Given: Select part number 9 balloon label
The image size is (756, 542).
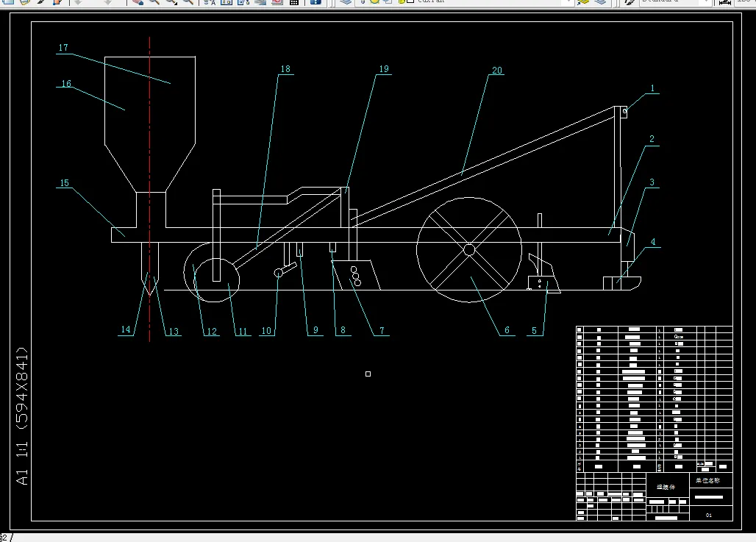Looking at the screenshot, I should pyautogui.click(x=315, y=329).
